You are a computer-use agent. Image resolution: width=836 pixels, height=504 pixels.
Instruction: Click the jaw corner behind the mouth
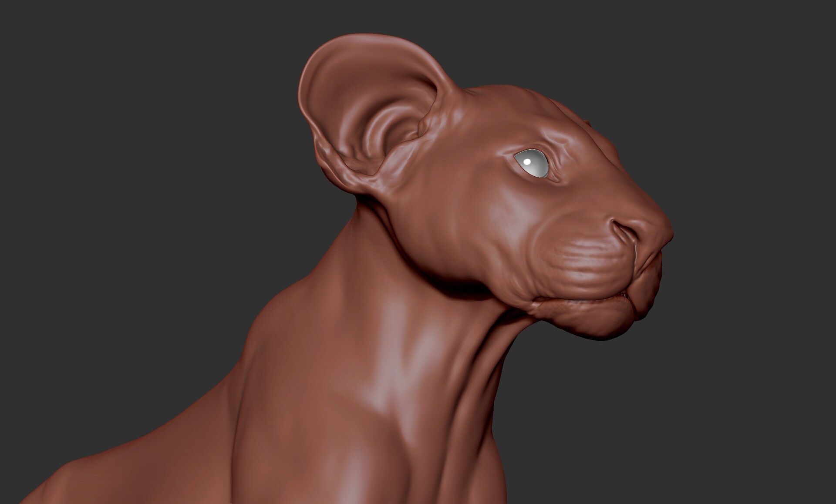533,305
